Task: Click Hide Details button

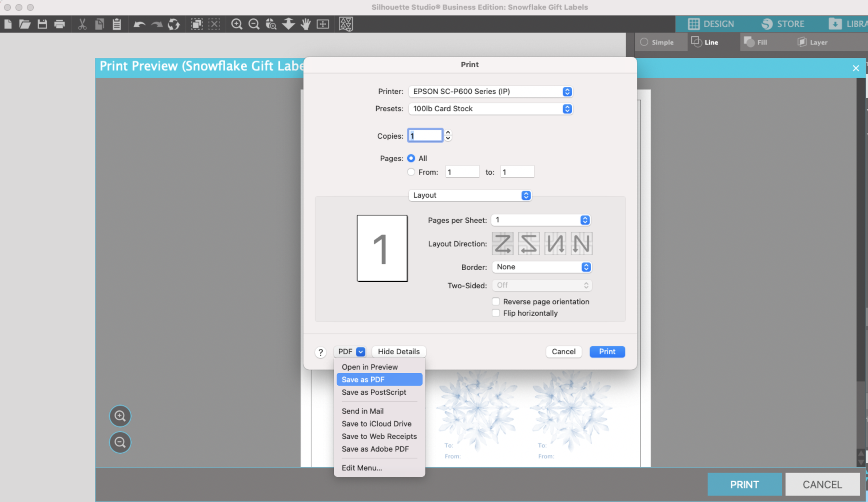Action: 399,352
